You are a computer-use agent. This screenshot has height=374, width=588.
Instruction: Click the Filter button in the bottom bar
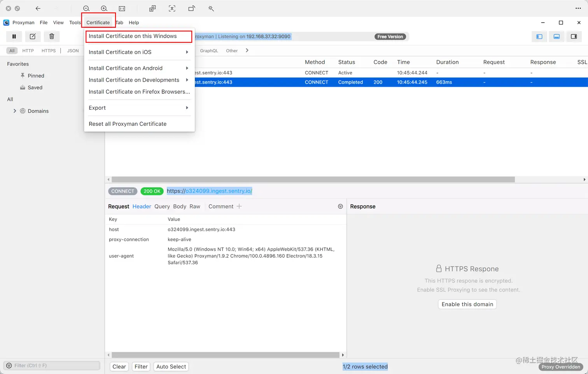(x=141, y=367)
